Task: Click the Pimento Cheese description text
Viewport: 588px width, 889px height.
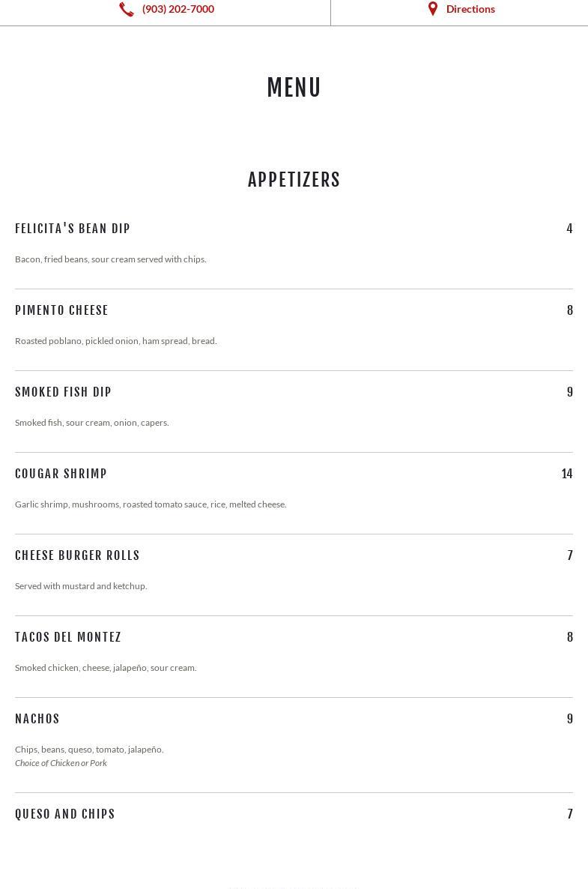Action: point(115,341)
